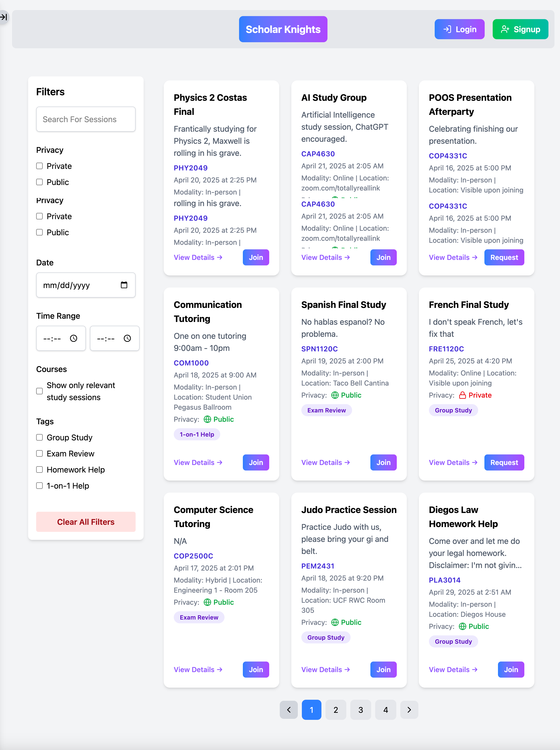Go to previous page with left chevron
The image size is (560, 750).
(289, 710)
